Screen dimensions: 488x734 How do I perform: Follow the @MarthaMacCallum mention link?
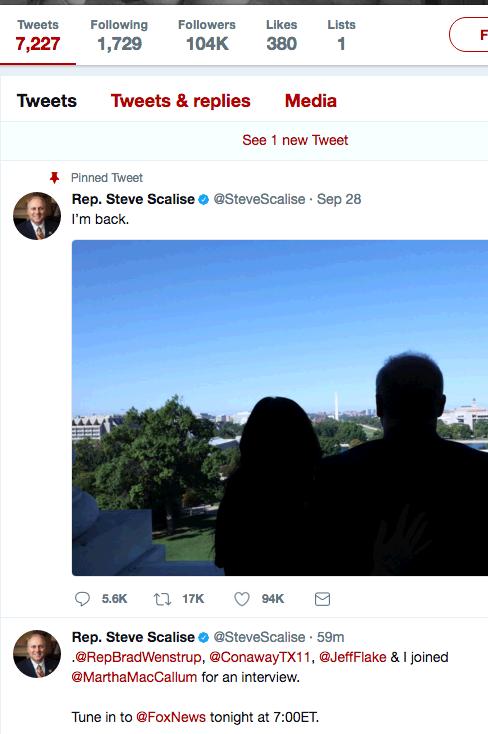[x=134, y=677]
